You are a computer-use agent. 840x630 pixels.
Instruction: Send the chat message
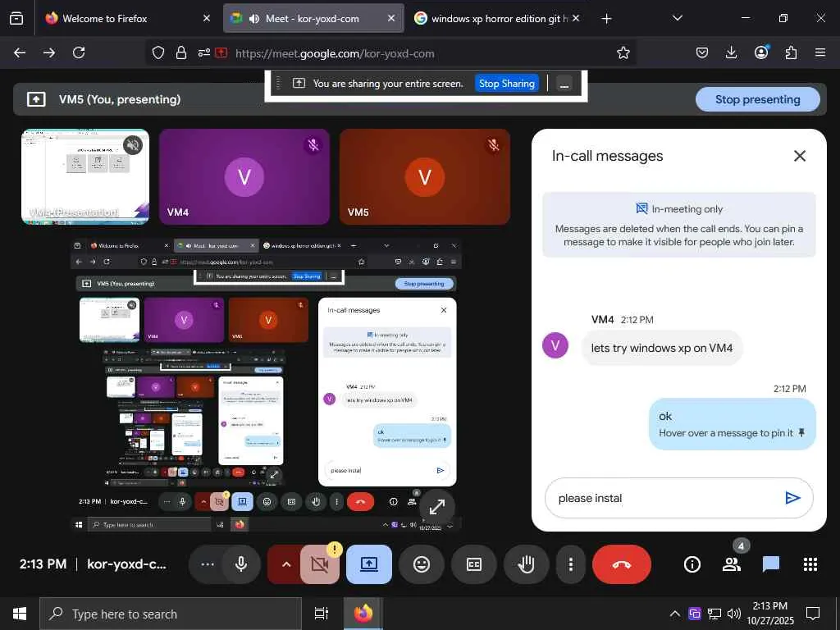click(x=792, y=498)
